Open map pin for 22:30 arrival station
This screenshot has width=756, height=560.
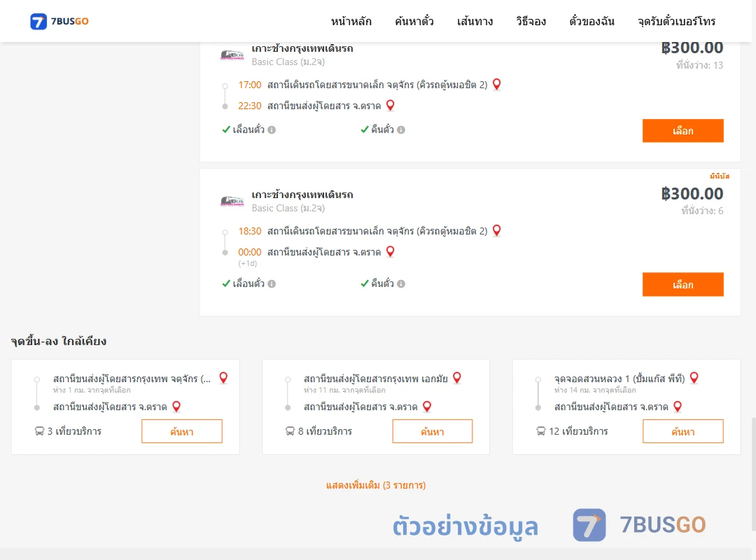[391, 105]
